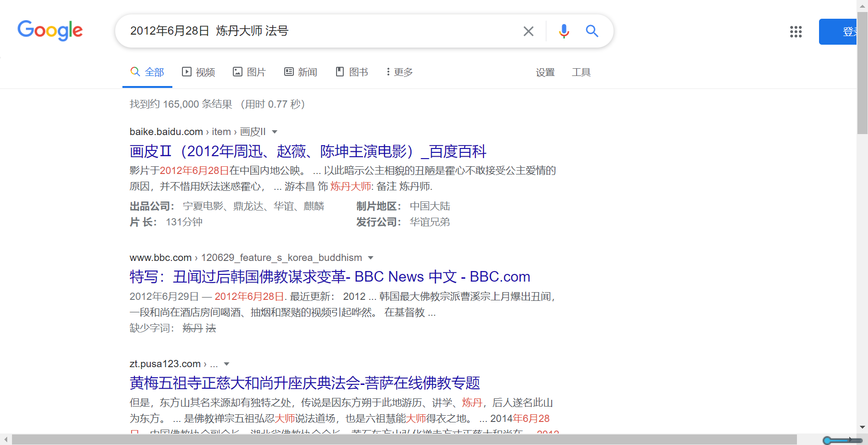Switch to the 图书 tab
The image size is (868, 445).
coord(352,72)
